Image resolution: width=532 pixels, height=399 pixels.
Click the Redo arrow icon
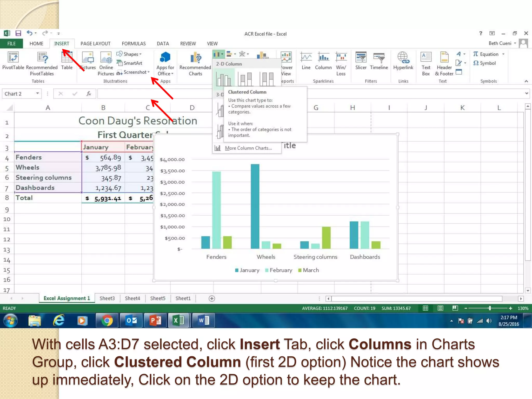pos(45,33)
